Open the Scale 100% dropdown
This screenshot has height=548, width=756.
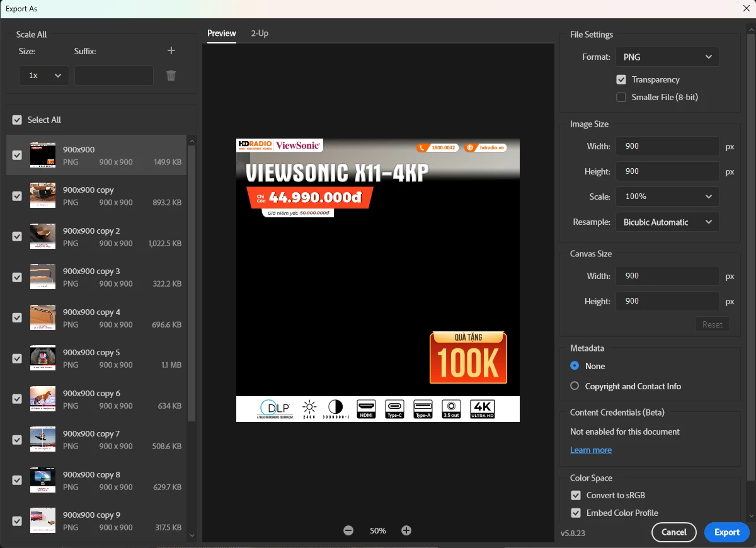pyautogui.click(x=668, y=197)
